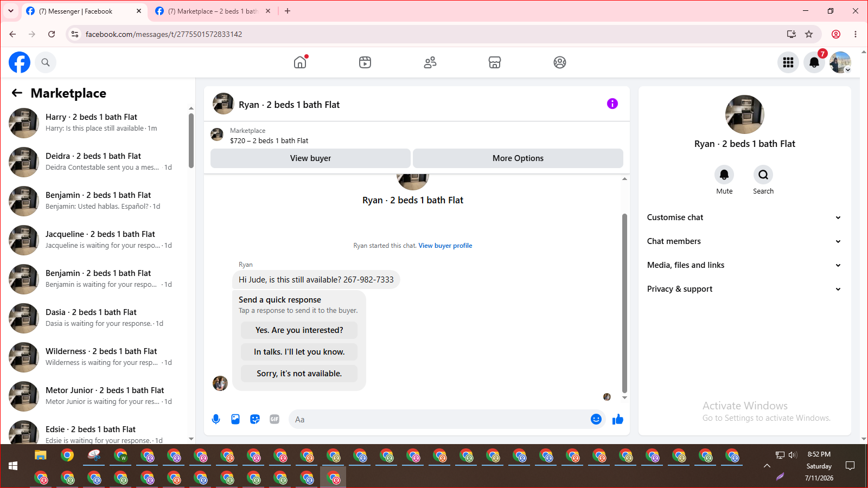The image size is (868, 488).
Task: Click the browser address bar URL
Action: [164, 34]
